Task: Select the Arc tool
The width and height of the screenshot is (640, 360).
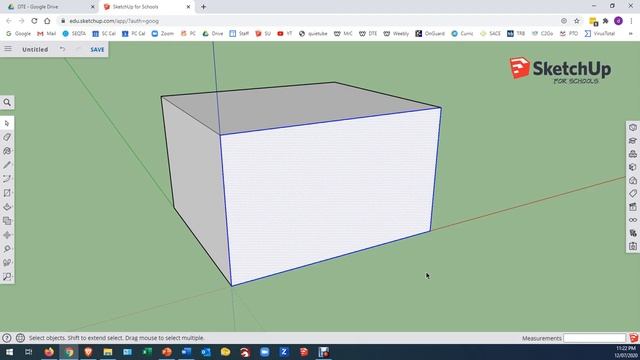Action: point(7,179)
